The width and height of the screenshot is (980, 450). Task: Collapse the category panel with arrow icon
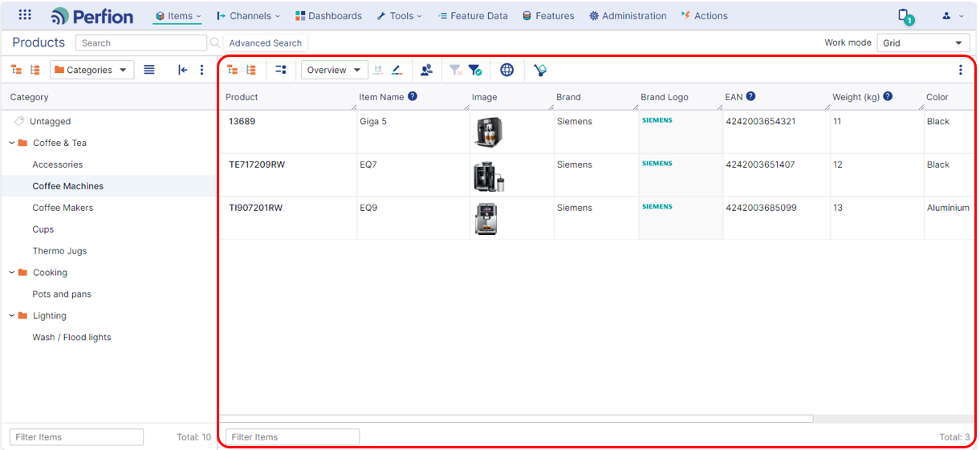pos(183,70)
